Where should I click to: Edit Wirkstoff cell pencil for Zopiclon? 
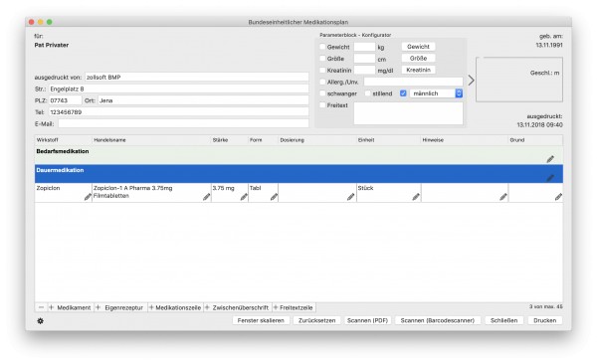point(88,197)
